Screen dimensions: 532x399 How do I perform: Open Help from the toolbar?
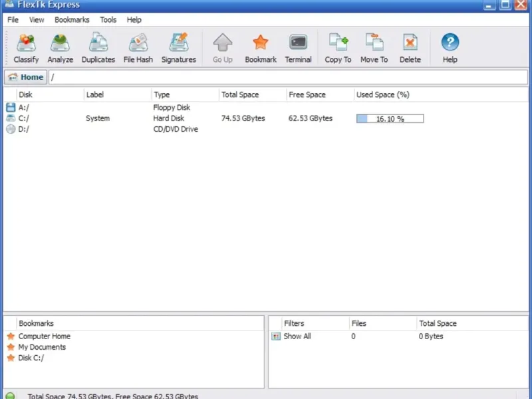450,48
